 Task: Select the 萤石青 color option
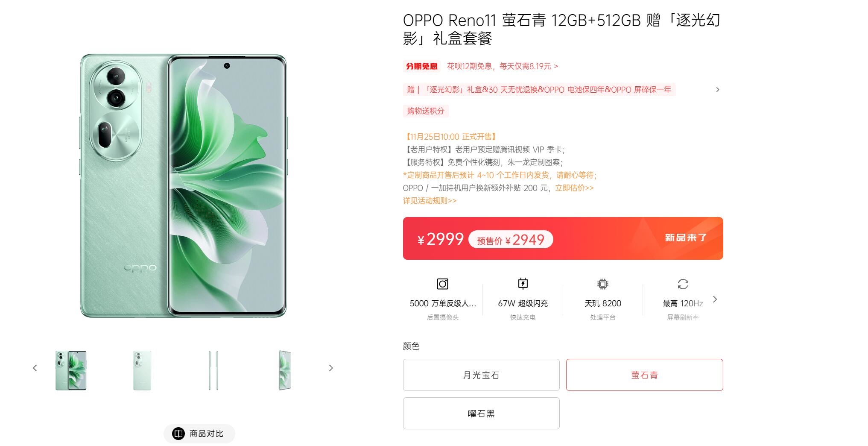pos(645,375)
